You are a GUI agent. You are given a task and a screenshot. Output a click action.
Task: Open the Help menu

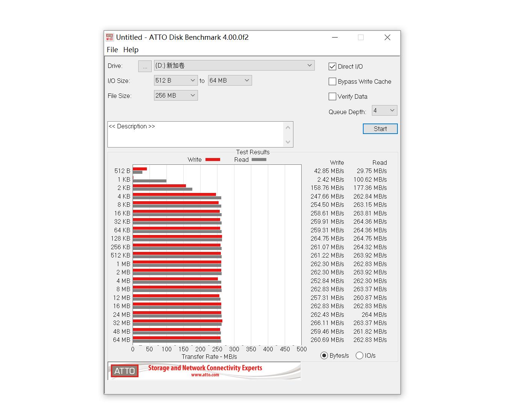131,50
